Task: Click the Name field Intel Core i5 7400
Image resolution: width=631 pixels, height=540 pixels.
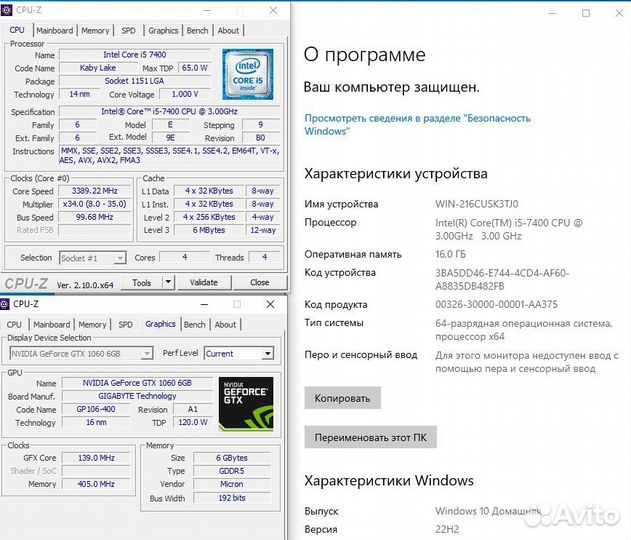Action: [135, 55]
